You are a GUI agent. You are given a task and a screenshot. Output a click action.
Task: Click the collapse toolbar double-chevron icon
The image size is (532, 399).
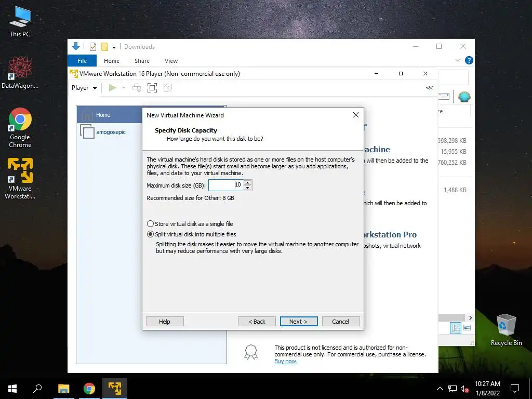pos(430,88)
